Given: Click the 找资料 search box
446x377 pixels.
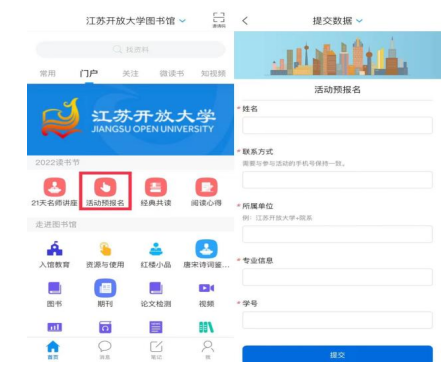Looking at the screenshot, I should click(x=131, y=50).
